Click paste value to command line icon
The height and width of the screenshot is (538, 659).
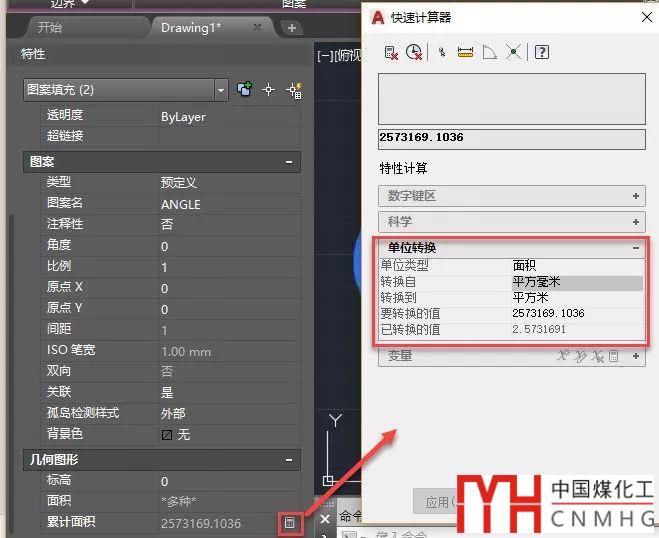(x=442, y=53)
